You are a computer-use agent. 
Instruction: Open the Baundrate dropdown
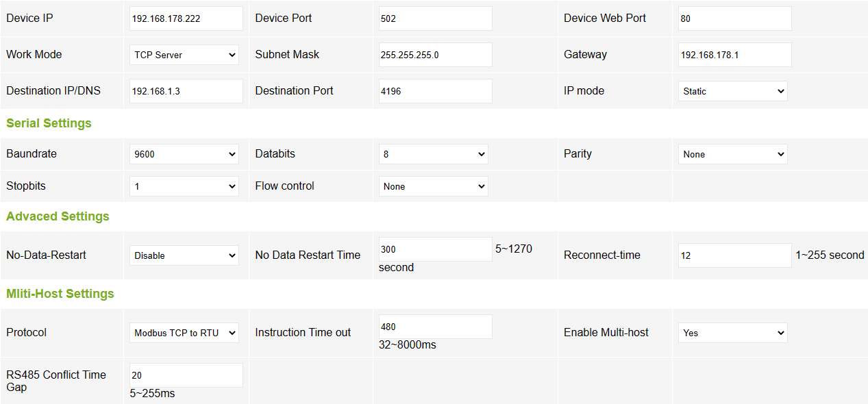pos(184,154)
